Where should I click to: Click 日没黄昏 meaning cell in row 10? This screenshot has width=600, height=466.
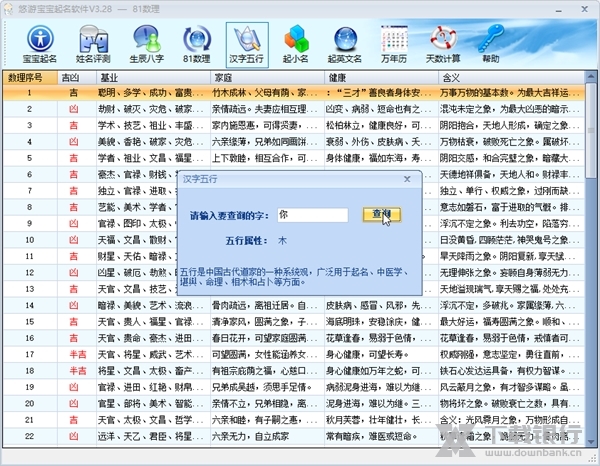click(510, 240)
